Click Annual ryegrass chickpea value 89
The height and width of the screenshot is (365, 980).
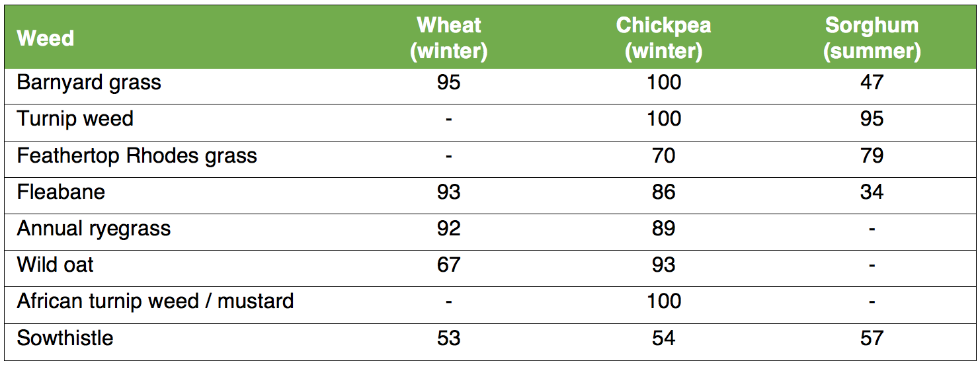click(x=663, y=229)
